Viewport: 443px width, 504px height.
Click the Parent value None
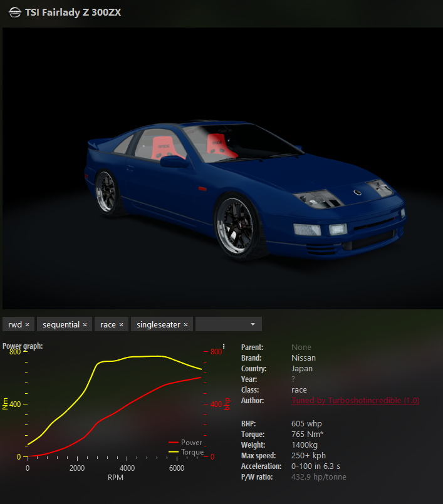point(301,347)
